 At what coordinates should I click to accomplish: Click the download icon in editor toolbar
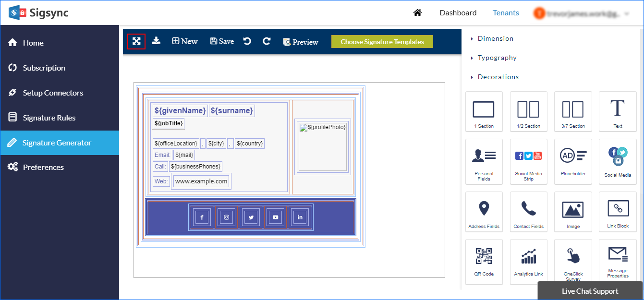pos(156,41)
